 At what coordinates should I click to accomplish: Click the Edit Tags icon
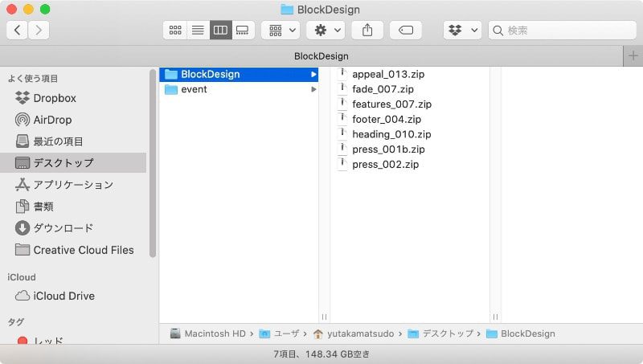point(406,31)
